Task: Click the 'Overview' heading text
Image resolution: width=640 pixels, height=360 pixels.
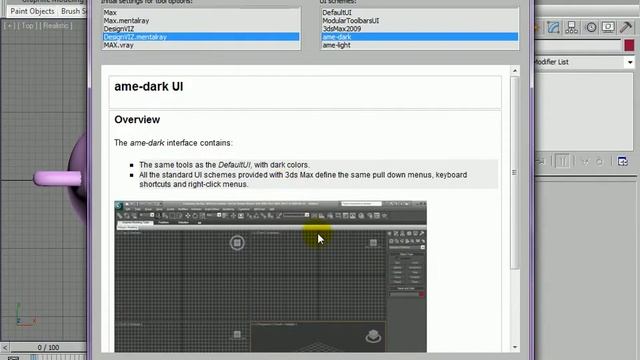Action: click(137, 120)
